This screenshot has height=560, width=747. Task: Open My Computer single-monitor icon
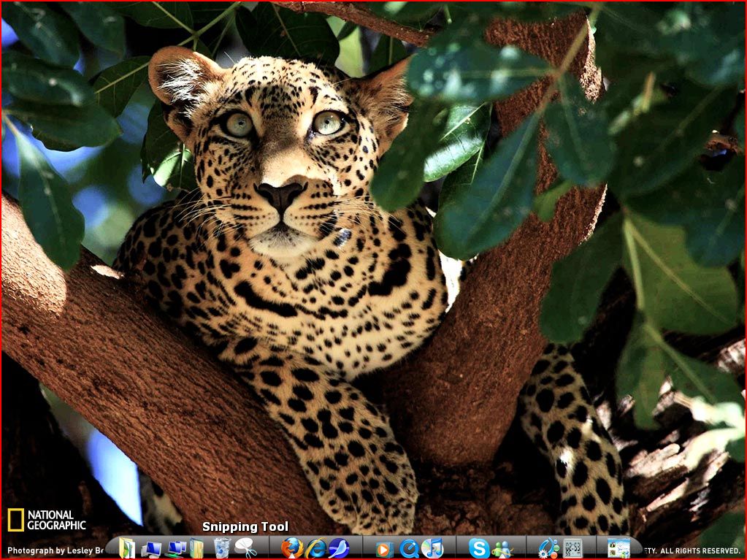point(151,548)
